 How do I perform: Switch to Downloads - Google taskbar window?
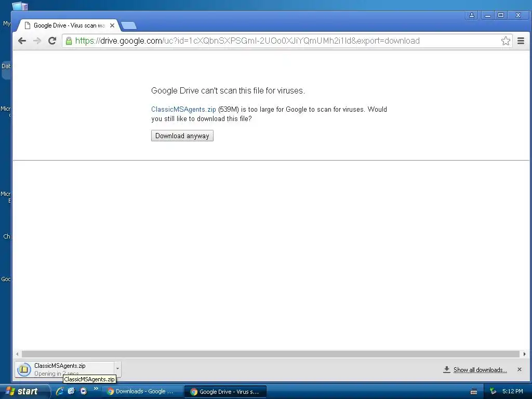[x=142, y=392]
